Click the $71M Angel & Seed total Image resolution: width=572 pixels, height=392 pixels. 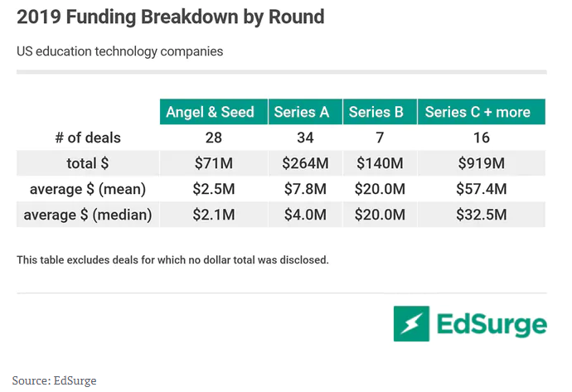coord(212,163)
